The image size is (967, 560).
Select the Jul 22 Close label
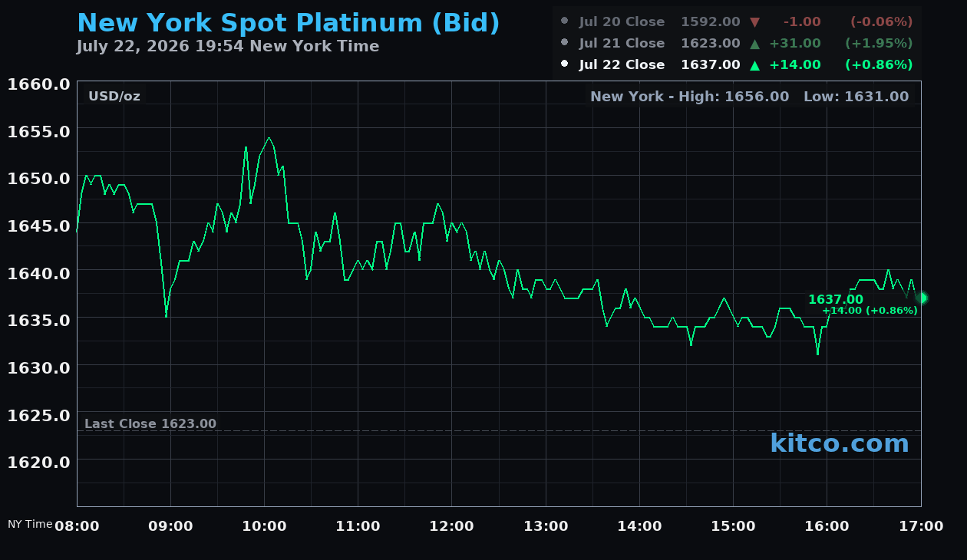click(622, 64)
